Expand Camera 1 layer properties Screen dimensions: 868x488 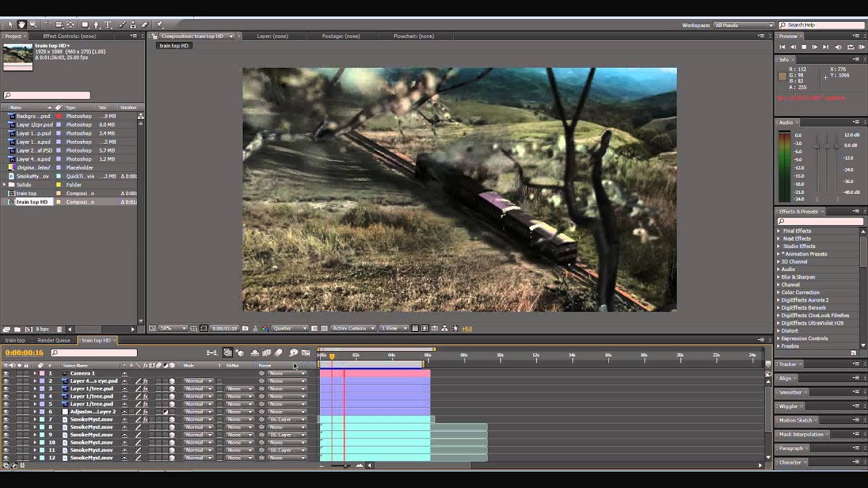(x=35, y=373)
